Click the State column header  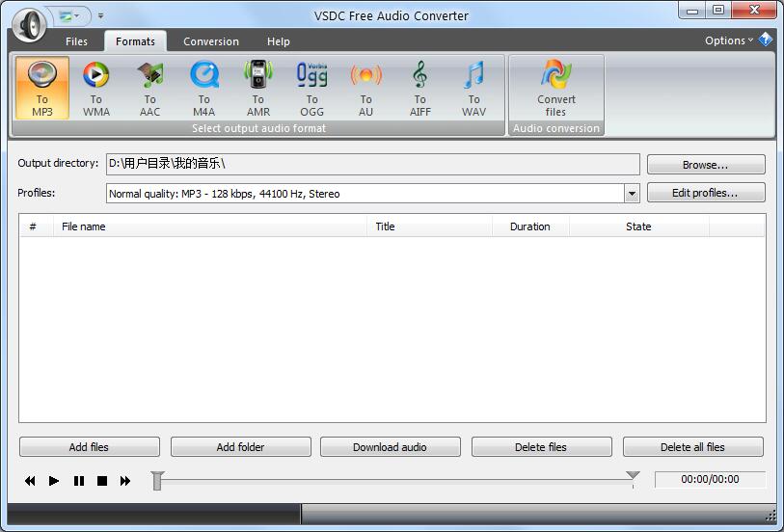pyautogui.click(x=639, y=226)
